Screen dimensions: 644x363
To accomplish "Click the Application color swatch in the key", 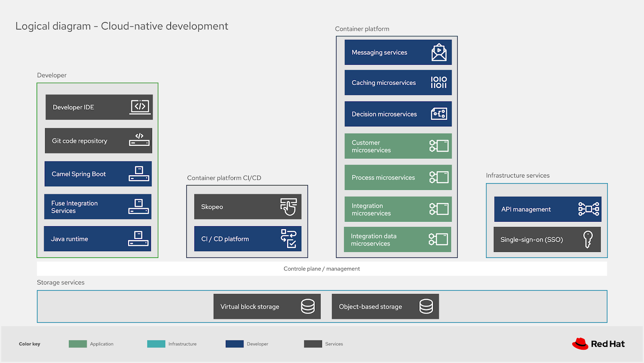I will tap(77, 344).
